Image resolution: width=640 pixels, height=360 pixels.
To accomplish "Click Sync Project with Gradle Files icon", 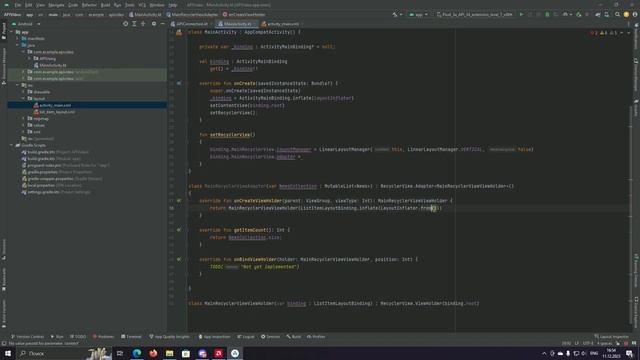I will (598, 14).
